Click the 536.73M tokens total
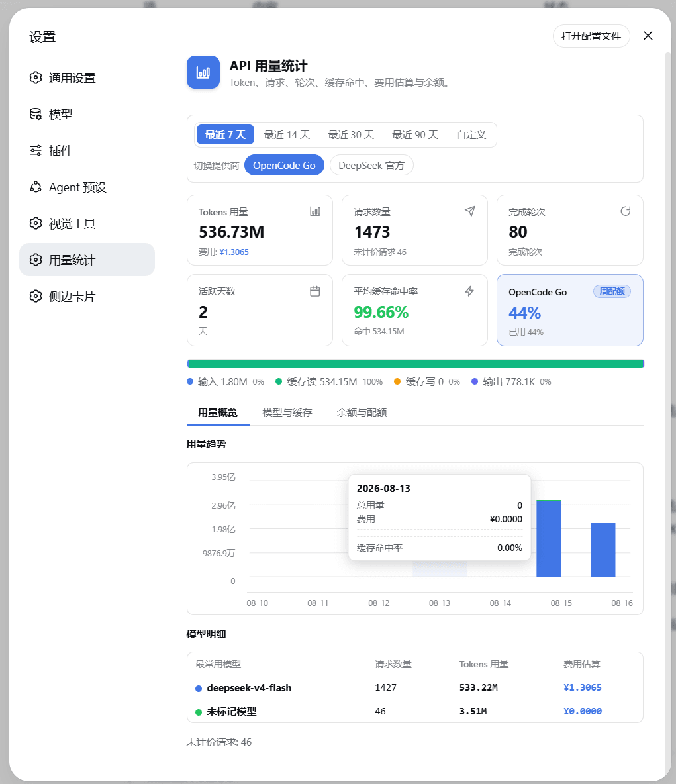This screenshot has height=784, width=676. click(x=232, y=232)
